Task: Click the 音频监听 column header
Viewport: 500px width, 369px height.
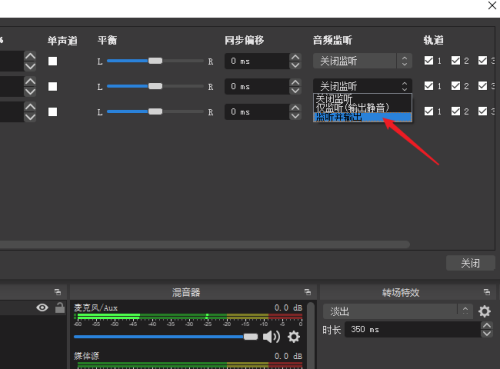Action: [332, 40]
